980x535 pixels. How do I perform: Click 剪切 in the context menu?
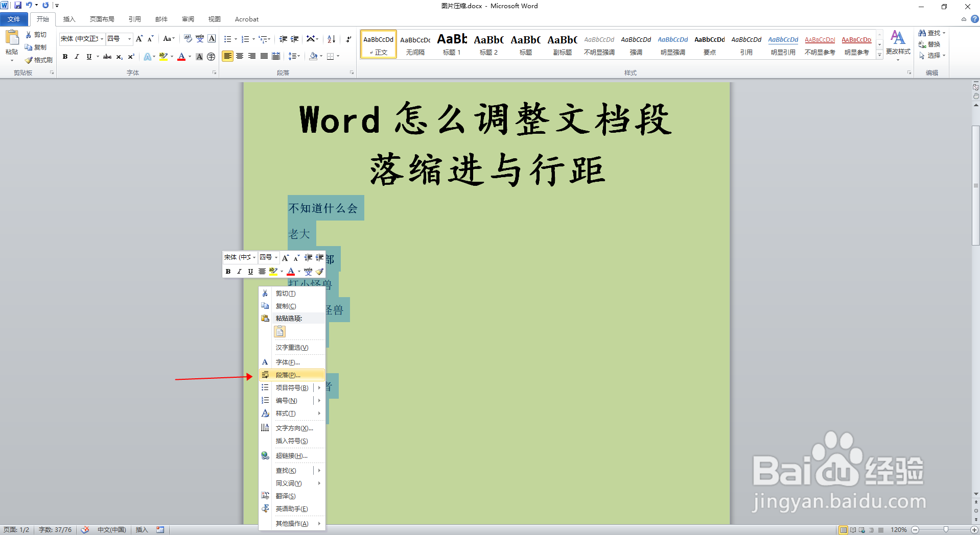[285, 293]
